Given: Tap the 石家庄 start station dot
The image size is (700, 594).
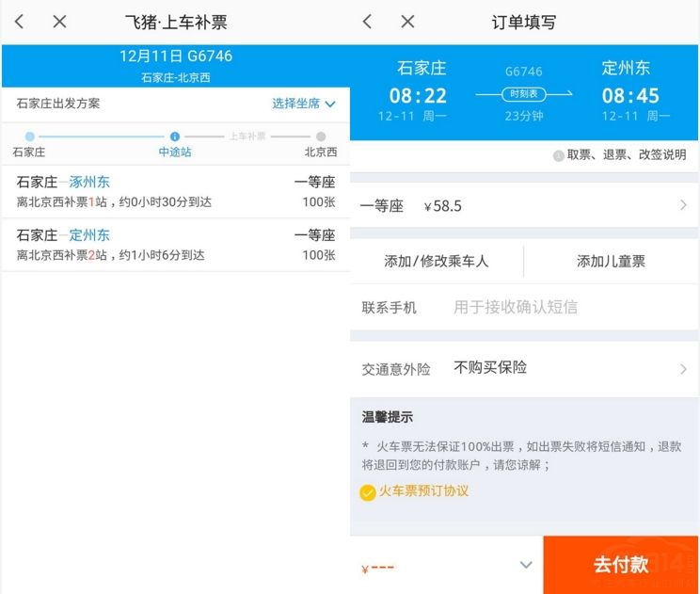Looking at the screenshot, I should tap(29, 136).
